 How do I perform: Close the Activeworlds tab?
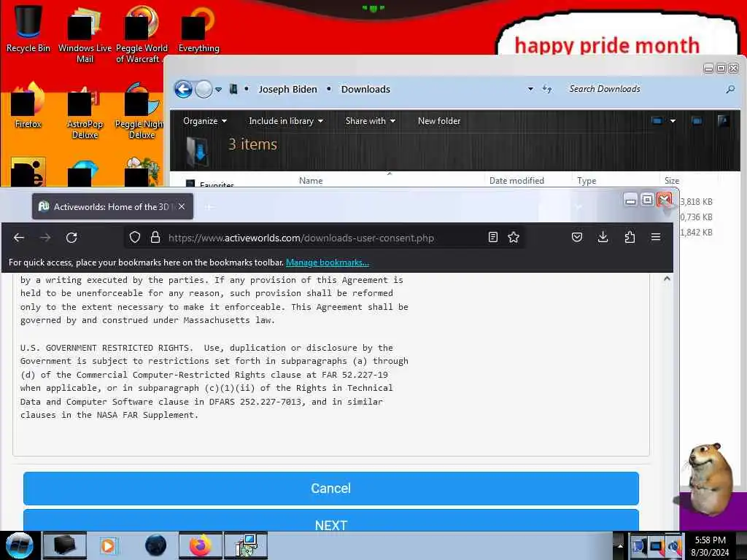coord(182,206)
